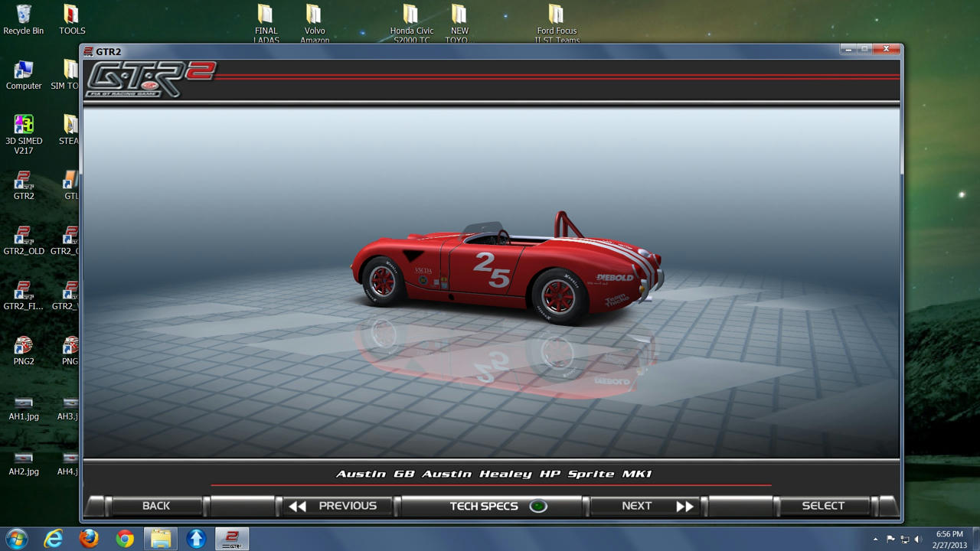Launch Internet Explorer from the taskbar

click(x=53, y=539)
